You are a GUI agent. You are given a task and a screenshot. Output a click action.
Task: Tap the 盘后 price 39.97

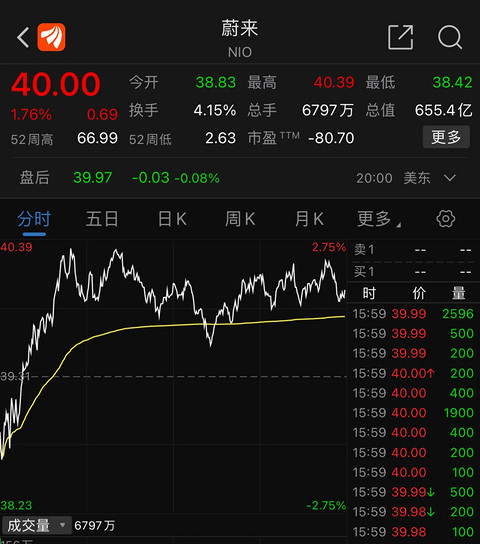93,178
